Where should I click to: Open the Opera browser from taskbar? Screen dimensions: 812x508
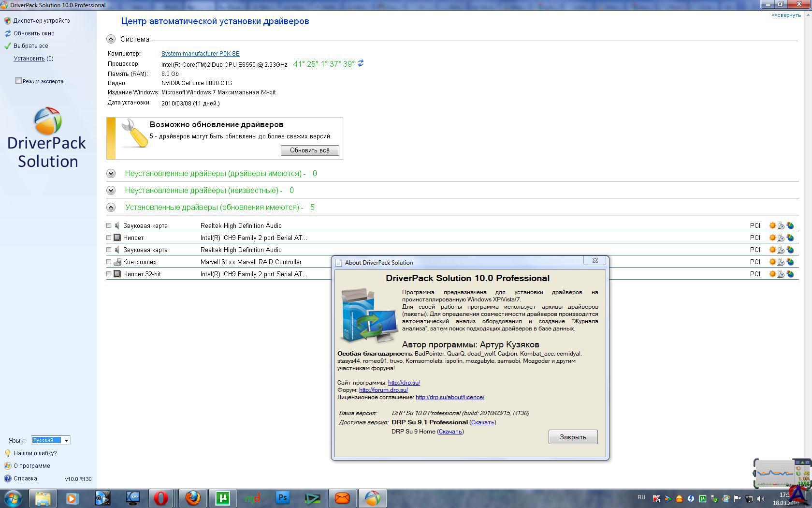tap(161, 498)
